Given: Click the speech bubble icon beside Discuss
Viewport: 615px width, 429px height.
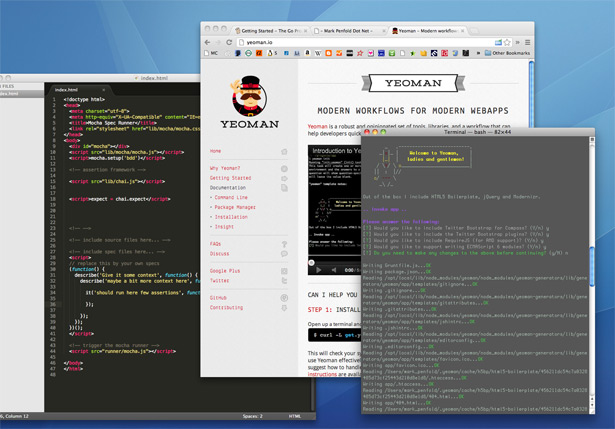Looking at the screenshot, I should [x=284, y=254].
